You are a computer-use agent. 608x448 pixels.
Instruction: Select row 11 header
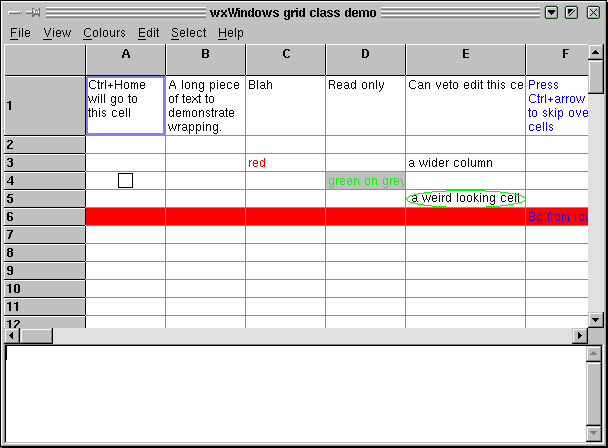[45, 306]
